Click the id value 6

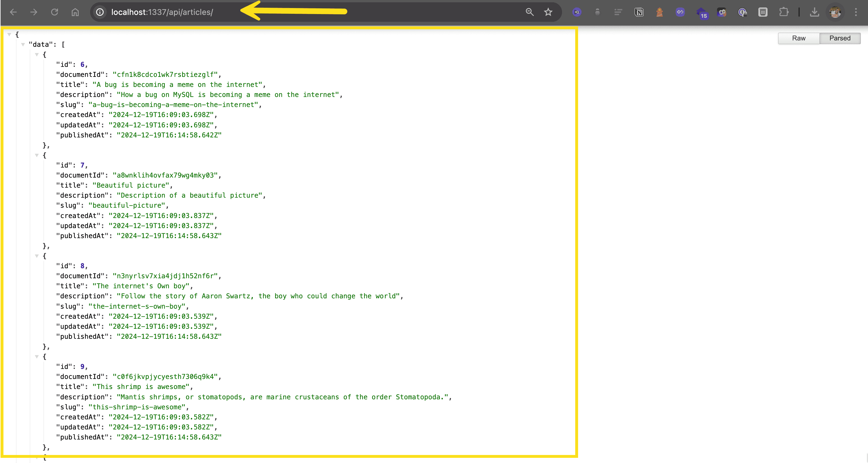(x=82, y=64)
